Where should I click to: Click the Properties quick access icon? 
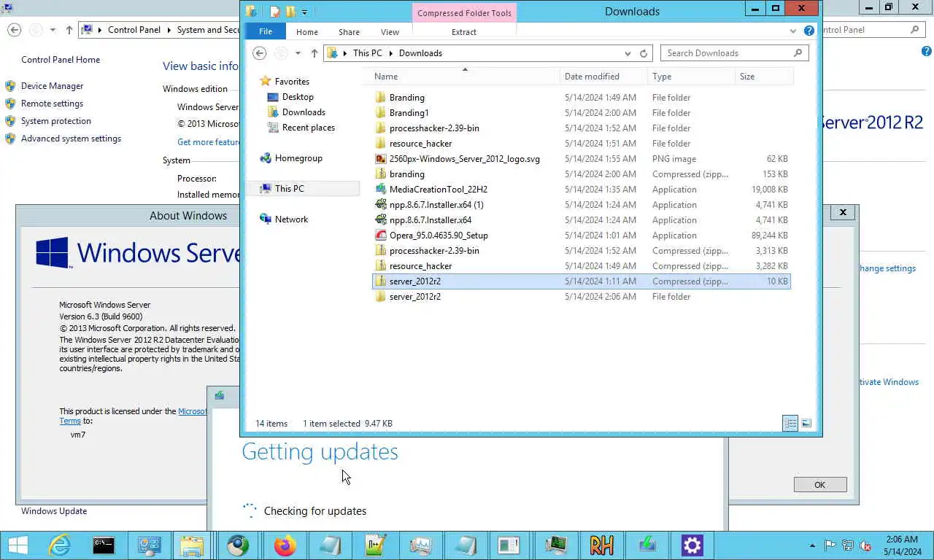[275, 12]
